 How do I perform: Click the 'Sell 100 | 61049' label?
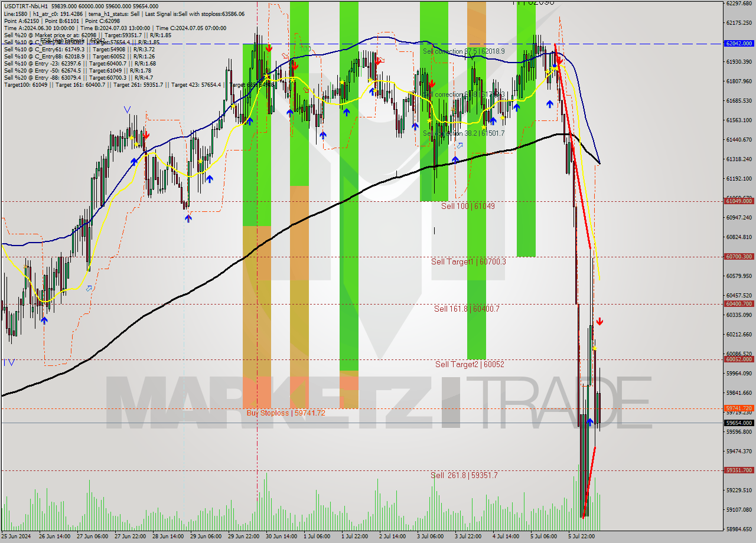[x=468, y=206]
